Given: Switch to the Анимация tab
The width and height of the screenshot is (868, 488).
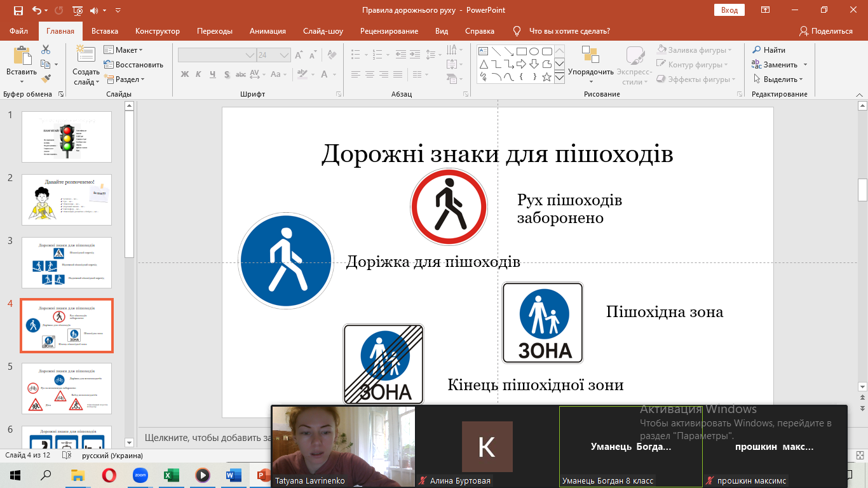Looking at the screenshot, I should coord(268,31).
